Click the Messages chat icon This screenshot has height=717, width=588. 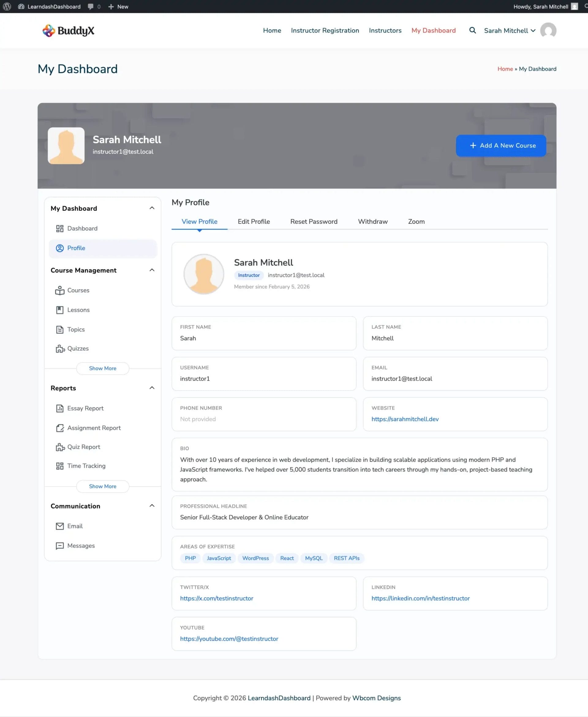[60, 546]
